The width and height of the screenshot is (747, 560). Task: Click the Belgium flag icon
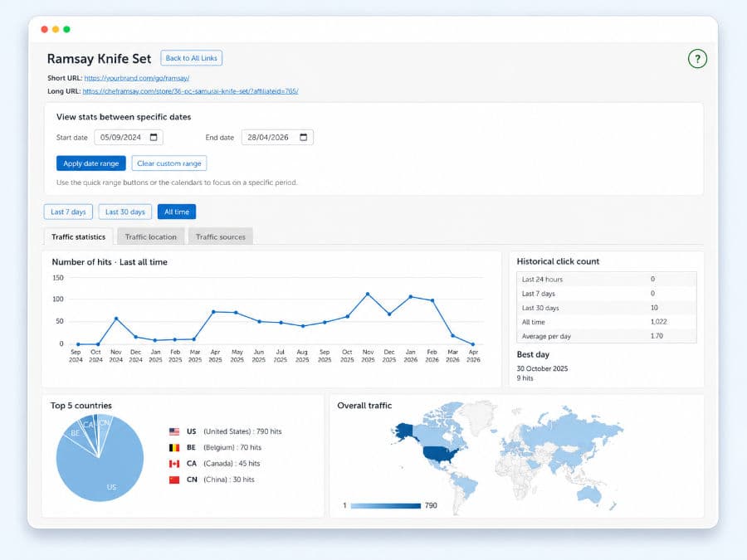[x=174, y=448]
